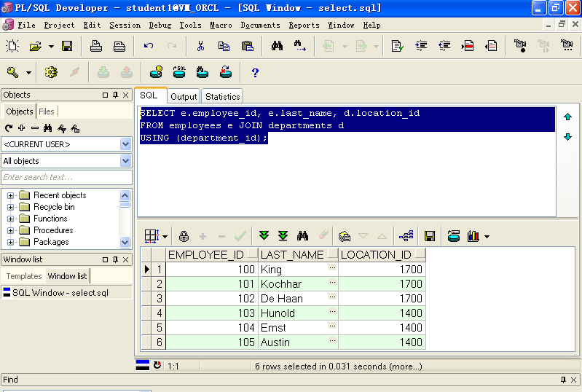
Task: Click the Commit database icon
Action: pos(103,72)
